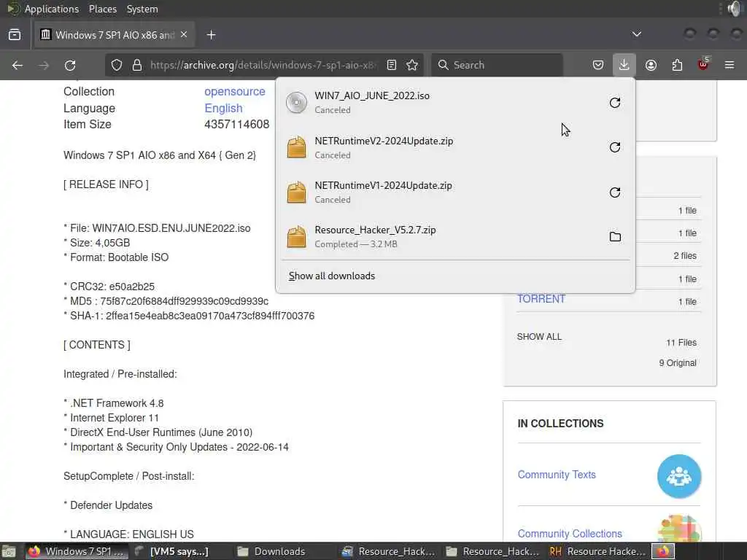The height and width of the screenshot is (560, 747).
Task: Open the System menu
Action: point(142,9)
